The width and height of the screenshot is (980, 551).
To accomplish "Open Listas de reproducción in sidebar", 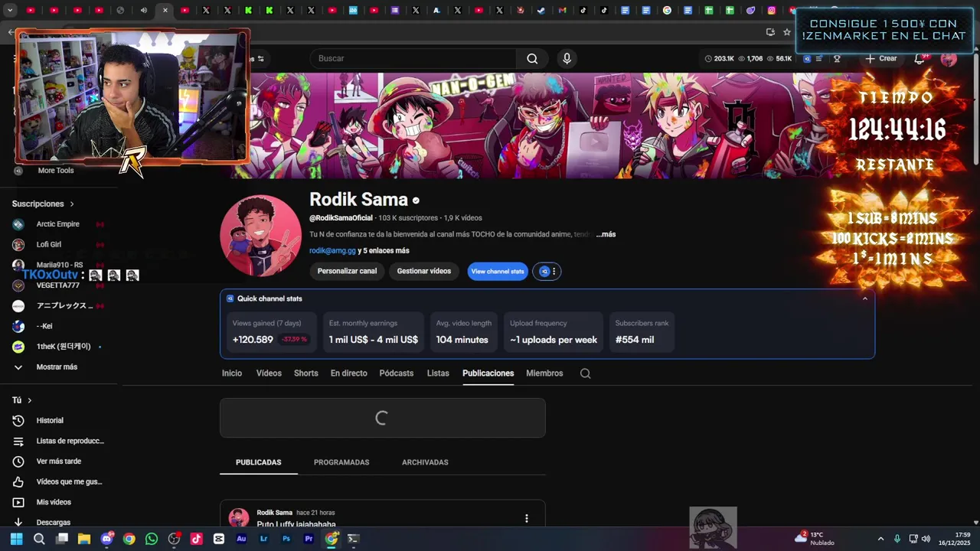I will (x=59, y=441).
